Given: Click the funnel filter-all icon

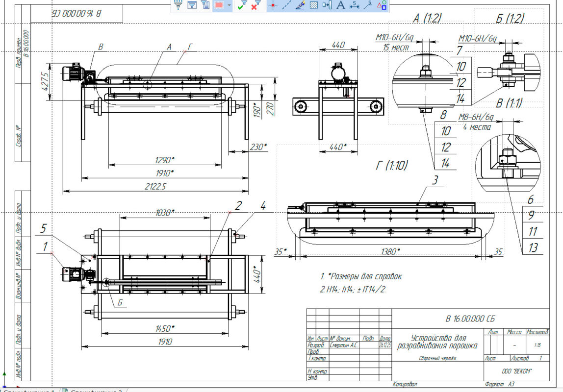Looking at the screenshot, I should click(179, 5).
